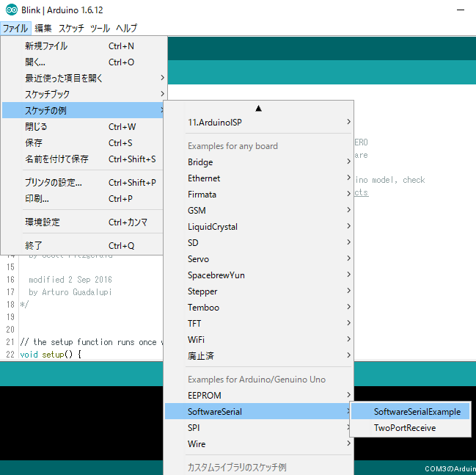Choose 終了 to quit
Screen dimensions: 476x475
click(x=83, y=245)
